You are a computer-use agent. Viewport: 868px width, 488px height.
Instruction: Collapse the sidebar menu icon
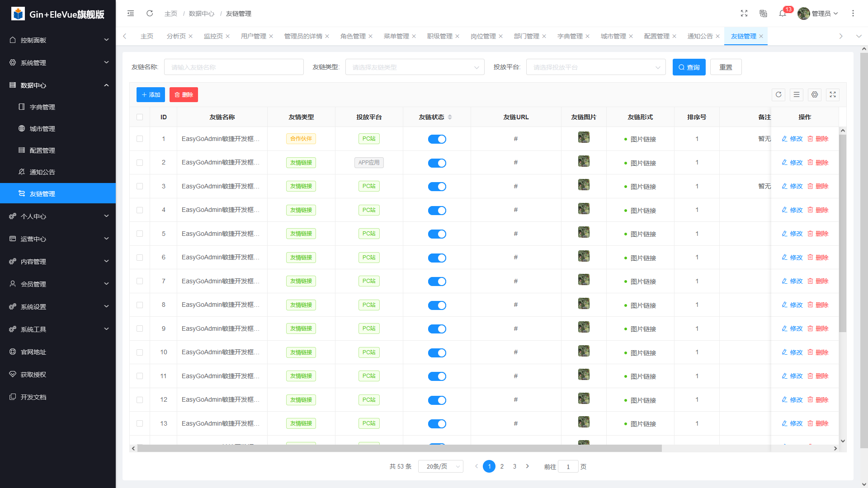click(x=131, y=14)
